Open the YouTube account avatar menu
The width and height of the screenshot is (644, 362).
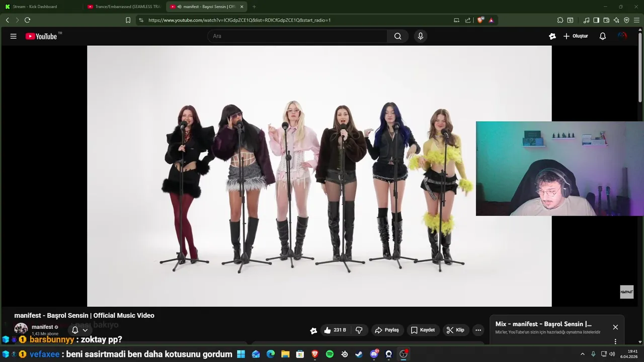pyautogui.click(x=622, y=36)
